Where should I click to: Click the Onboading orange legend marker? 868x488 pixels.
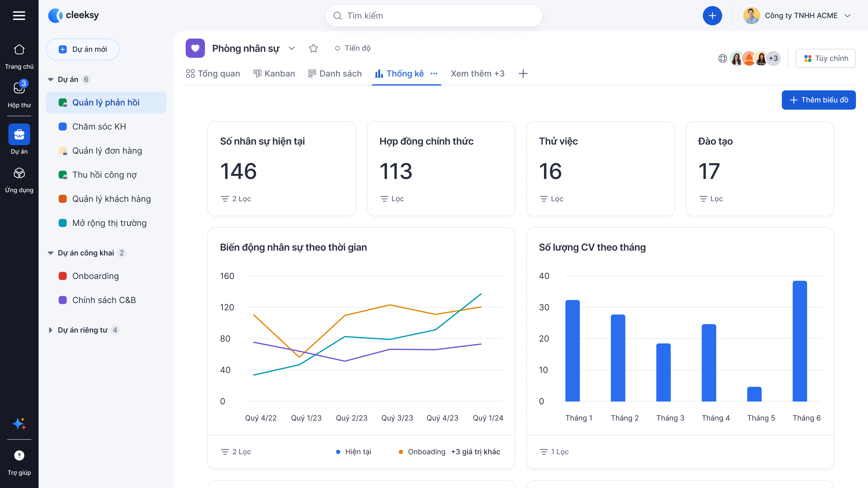click(401, 452)
